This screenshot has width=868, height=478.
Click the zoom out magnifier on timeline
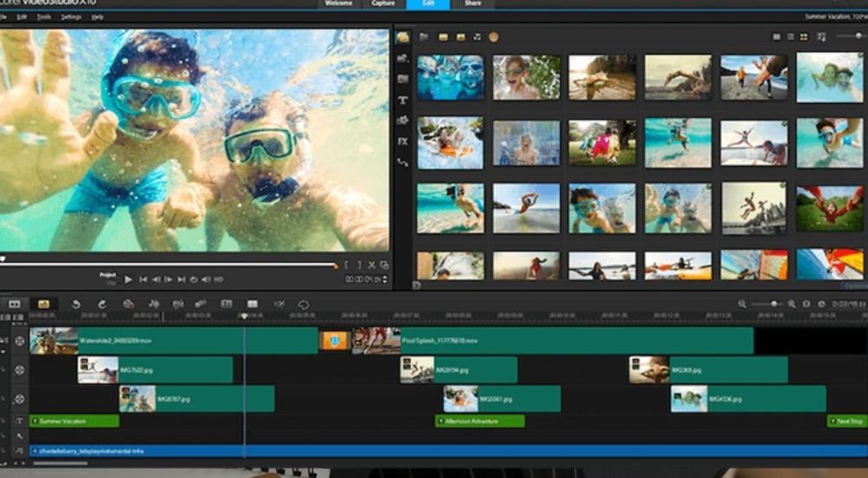(742, 304)
